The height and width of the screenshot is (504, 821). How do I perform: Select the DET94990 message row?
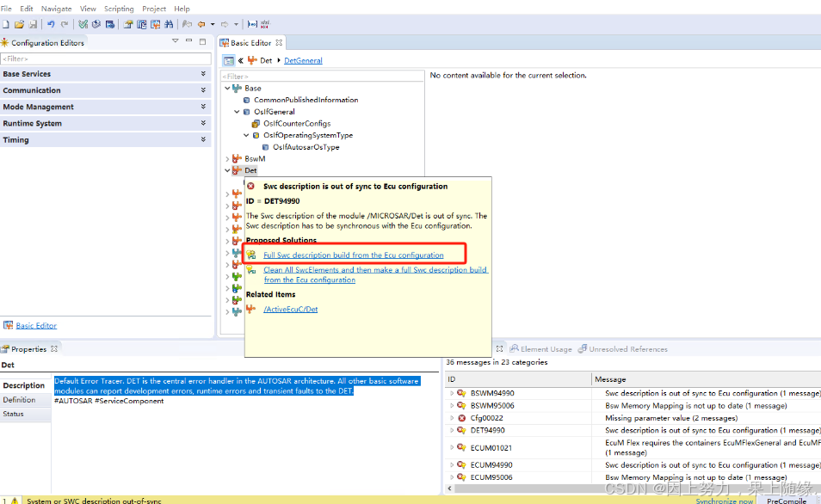tap(633, 430)
